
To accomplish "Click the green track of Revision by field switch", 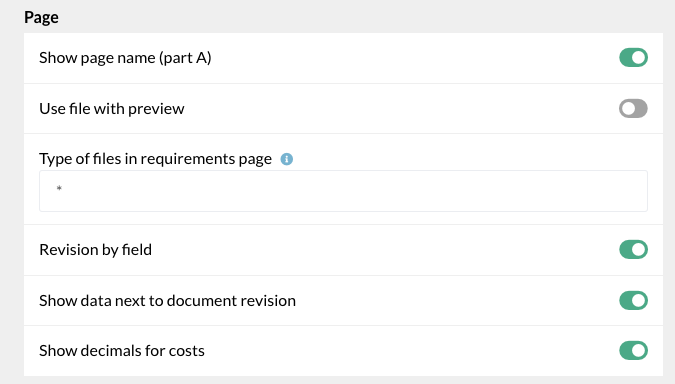I will tap(625, 250).
